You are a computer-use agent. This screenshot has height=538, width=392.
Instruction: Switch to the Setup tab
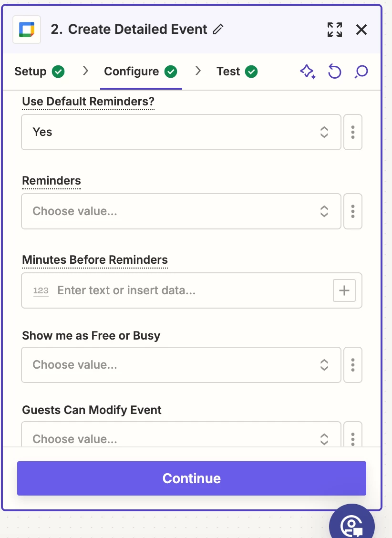tap(39, 72)
